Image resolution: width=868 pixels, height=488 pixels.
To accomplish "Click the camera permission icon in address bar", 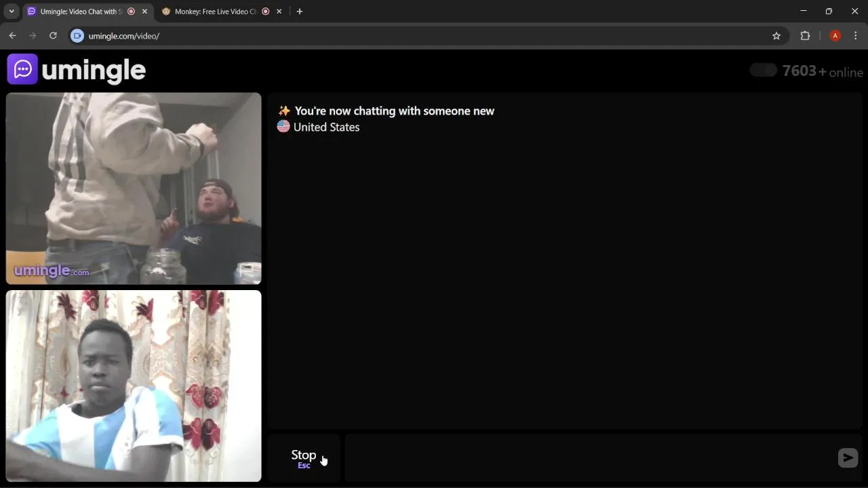I will (77, 36).
